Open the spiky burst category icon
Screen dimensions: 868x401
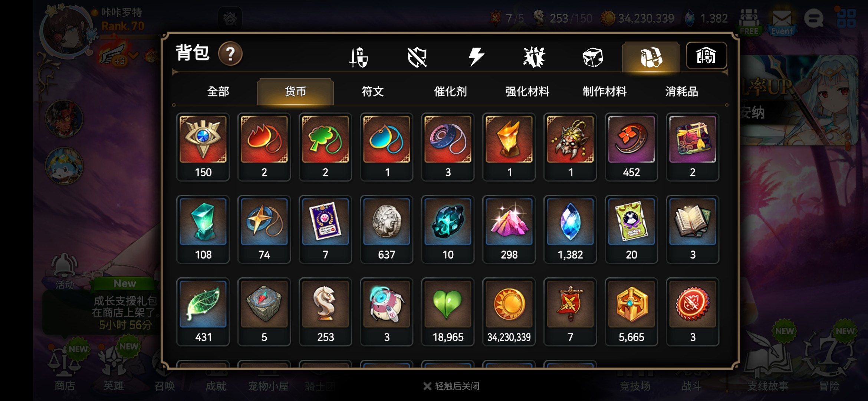(x=534, y=57)
